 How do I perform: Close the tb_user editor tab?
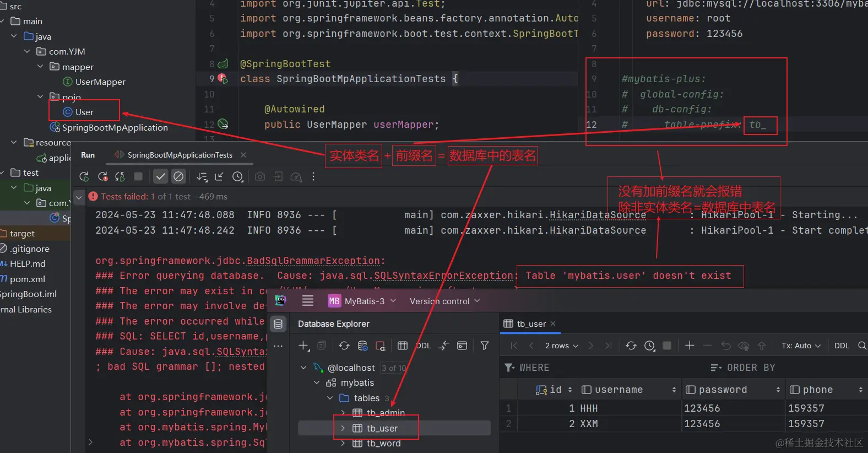coord(553,323)
